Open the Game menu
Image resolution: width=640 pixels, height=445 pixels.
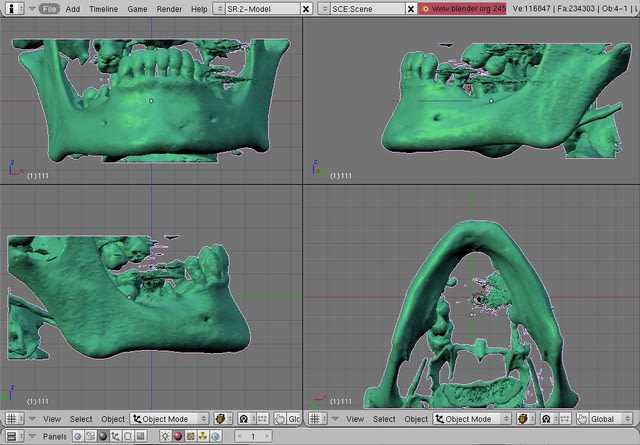pos(137,9)
